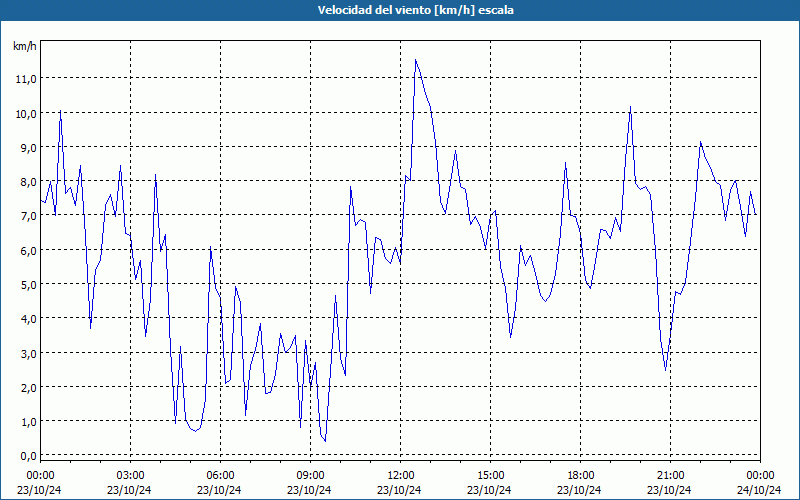This screenshot has height=500, width=800.
Task: Click the 7,0 y-axis value
Action: (x=29, y=216)
